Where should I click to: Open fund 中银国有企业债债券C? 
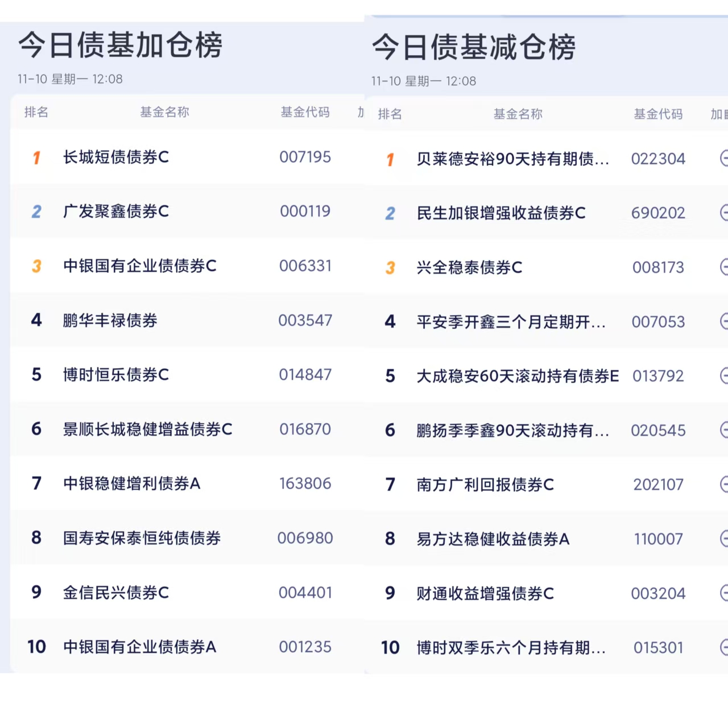(140, 266)
